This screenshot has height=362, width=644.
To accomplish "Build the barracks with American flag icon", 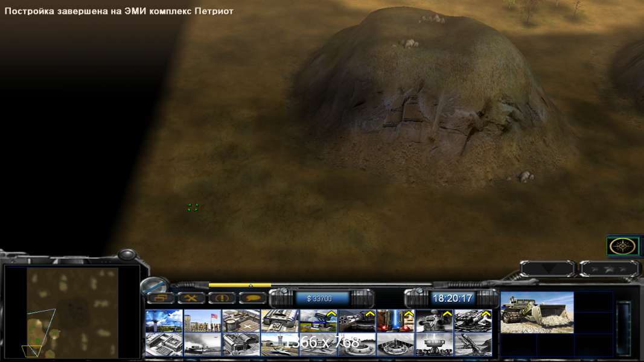I will click(202, 321).
